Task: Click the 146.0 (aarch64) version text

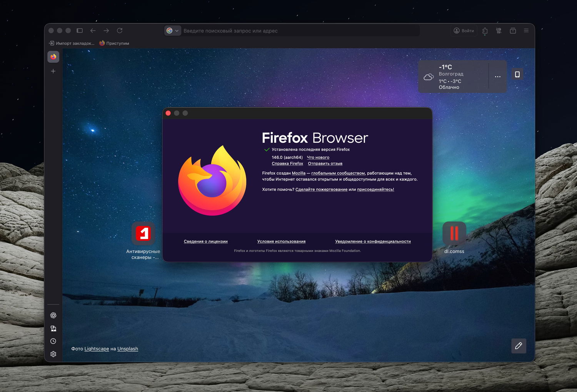Action: click(x=287, y=157)
